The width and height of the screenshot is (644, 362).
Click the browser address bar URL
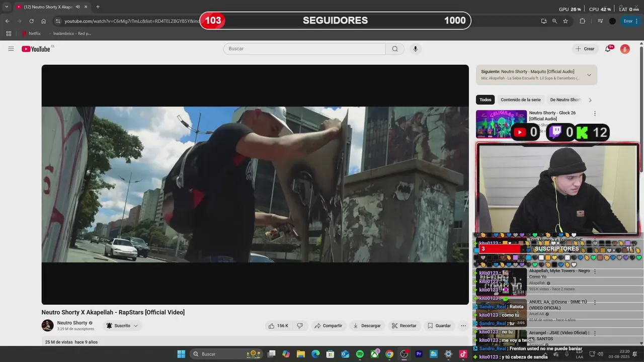(132, 21)
